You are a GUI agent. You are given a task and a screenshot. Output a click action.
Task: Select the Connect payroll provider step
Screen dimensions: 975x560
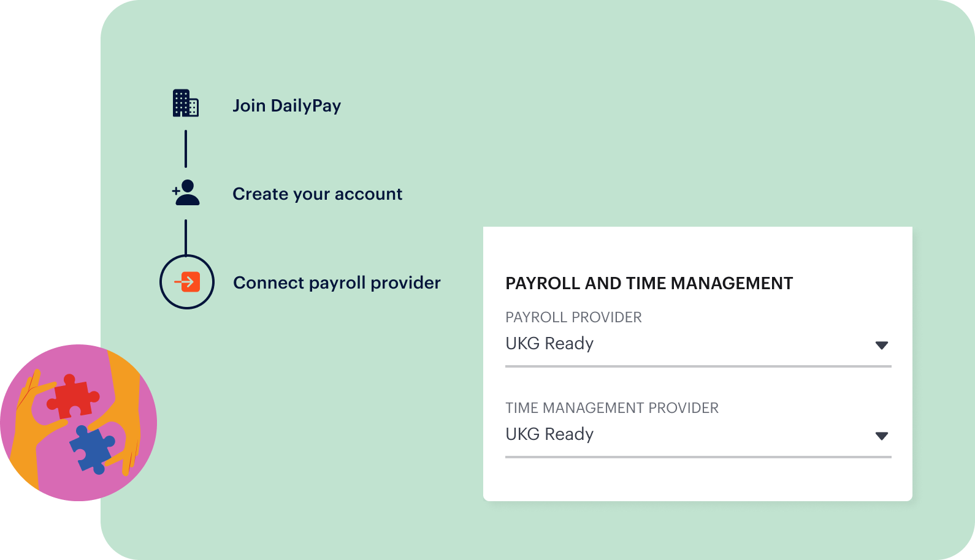coord(337,283)
